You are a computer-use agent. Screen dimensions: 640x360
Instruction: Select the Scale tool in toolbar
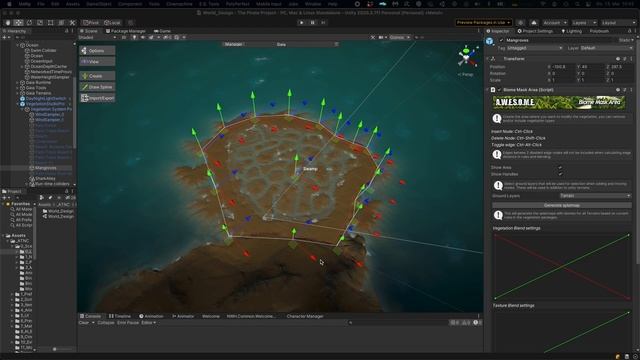40,23
